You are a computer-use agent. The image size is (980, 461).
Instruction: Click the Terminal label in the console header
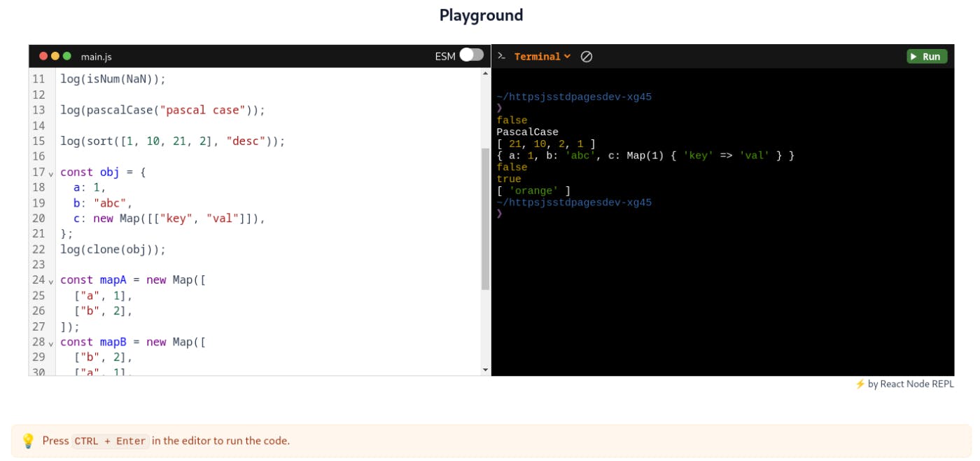pos(538,56)
